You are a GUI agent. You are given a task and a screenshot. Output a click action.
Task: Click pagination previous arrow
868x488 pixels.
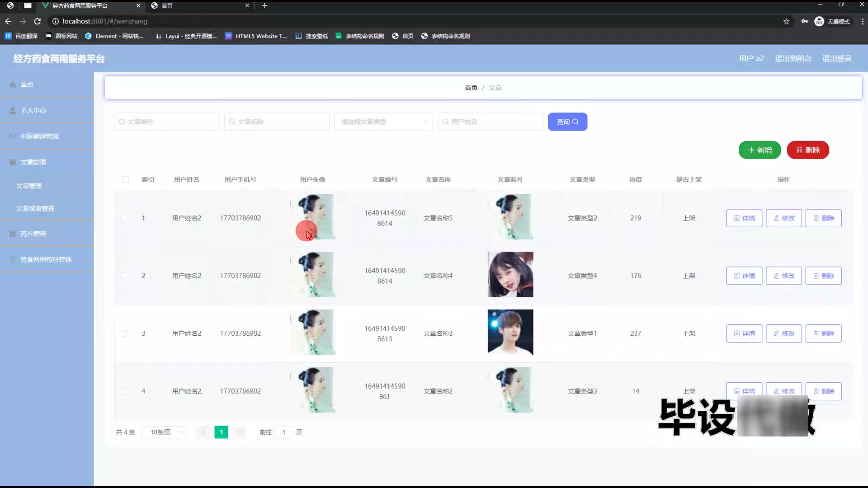203,432
